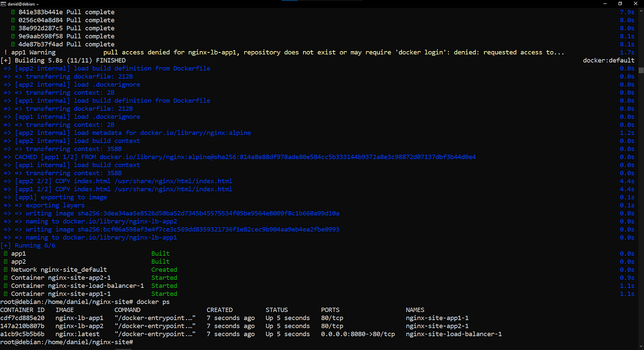
Task: Click the 'docker ps' command text
Action: point(153,302)
